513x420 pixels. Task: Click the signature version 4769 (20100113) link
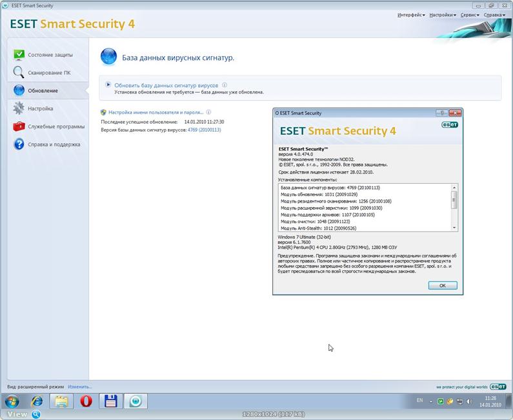click(204, 130)
